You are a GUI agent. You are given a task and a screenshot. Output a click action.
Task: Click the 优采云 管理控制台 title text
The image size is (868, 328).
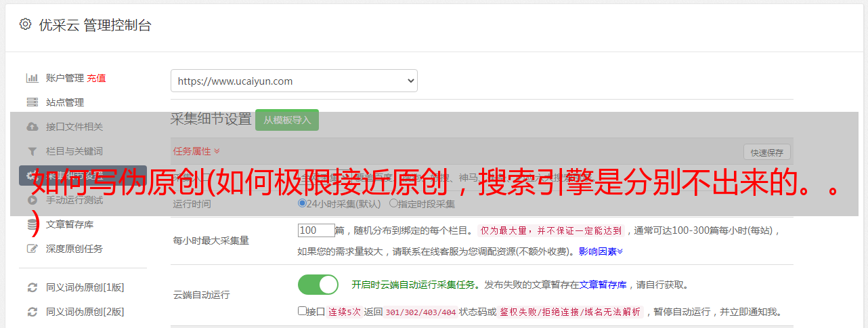(94, 25)
